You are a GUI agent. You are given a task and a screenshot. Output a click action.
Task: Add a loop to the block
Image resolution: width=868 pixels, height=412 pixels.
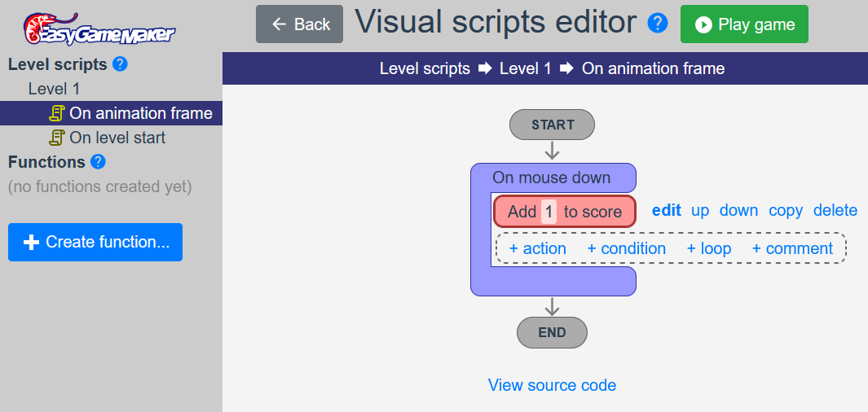708,249
